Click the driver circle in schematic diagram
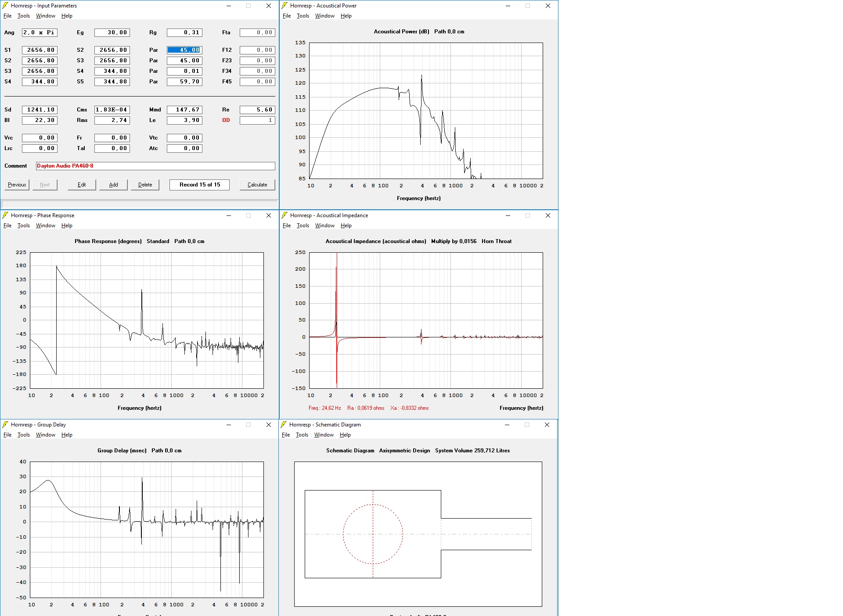Image resolution: width=843 pixels, height=616 pixels. point(373,534)
